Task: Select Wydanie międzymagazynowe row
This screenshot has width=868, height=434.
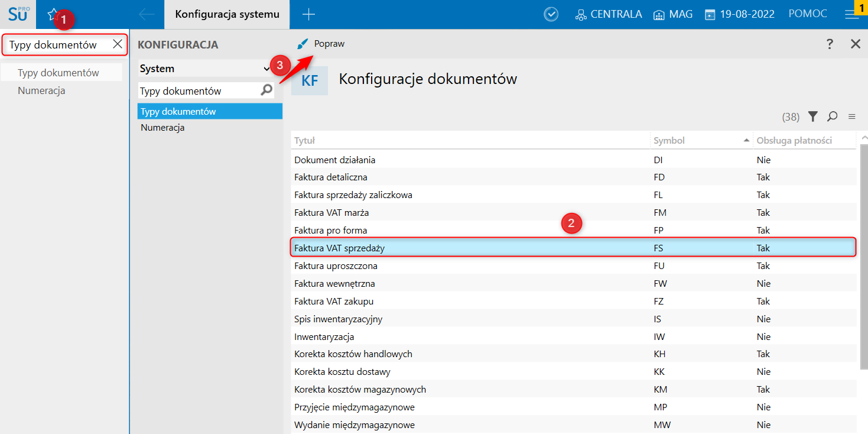Action: 574,425
